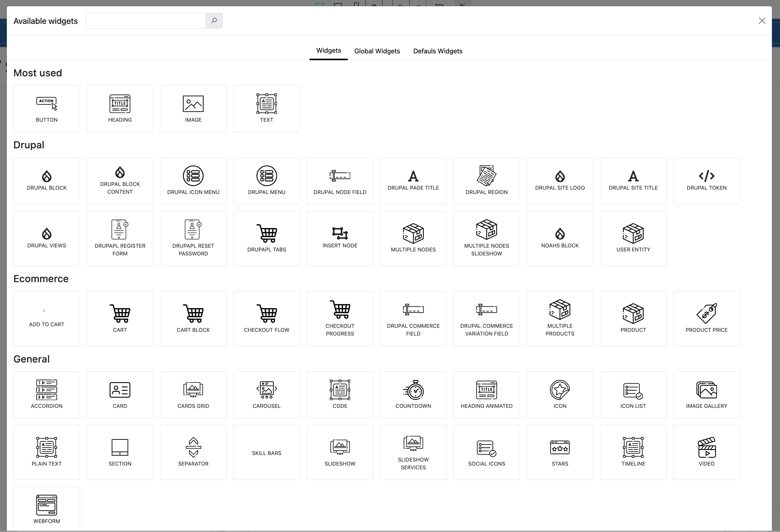Pick the Checkout Progress widget
The height and width of the screenshot is (532, 780).
click(340, 319)
